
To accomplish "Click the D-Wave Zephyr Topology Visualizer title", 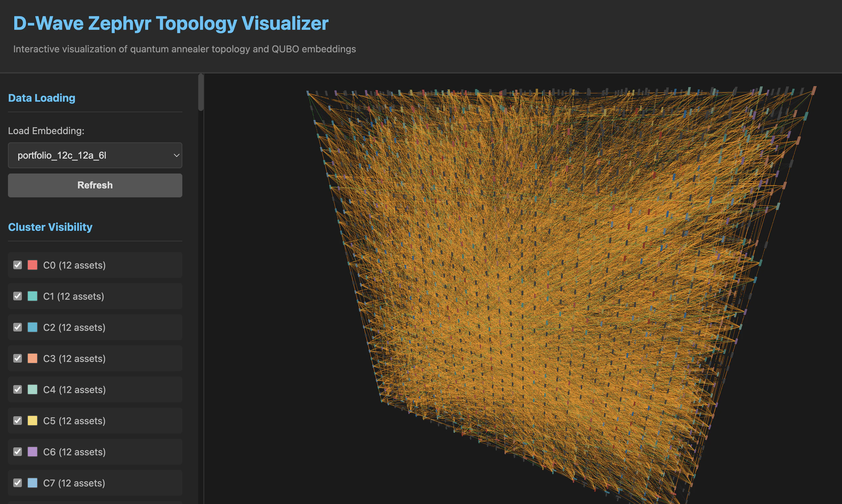I will 171,23.
